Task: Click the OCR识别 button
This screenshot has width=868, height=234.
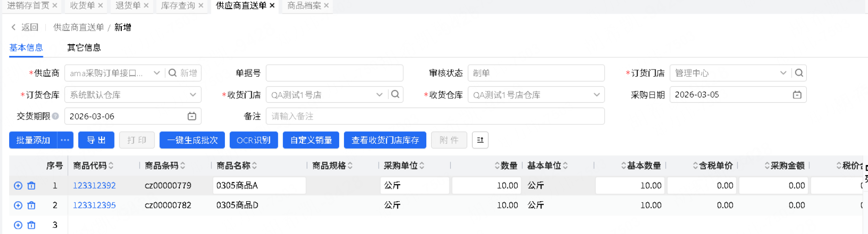Action: [253, 140]
